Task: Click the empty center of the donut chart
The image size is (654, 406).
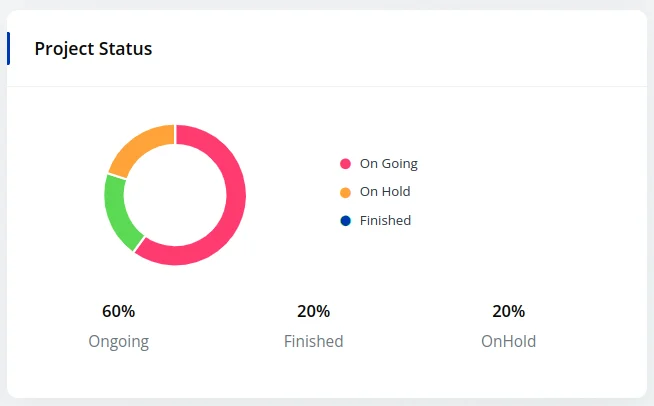Action: pos(175,195)
